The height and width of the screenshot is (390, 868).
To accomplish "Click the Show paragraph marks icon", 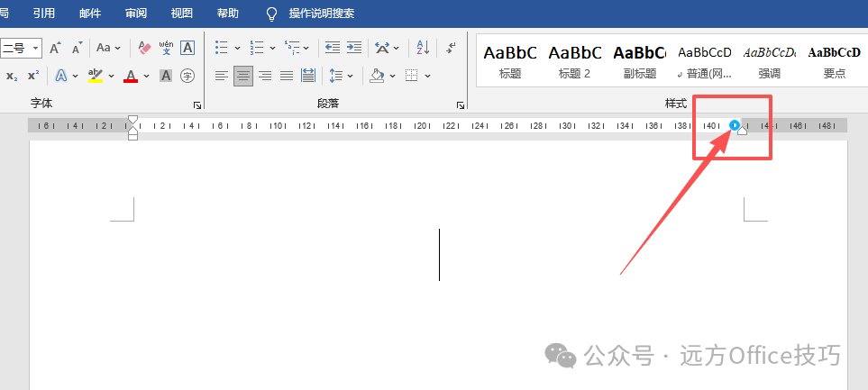I will [x=452, y=48].
